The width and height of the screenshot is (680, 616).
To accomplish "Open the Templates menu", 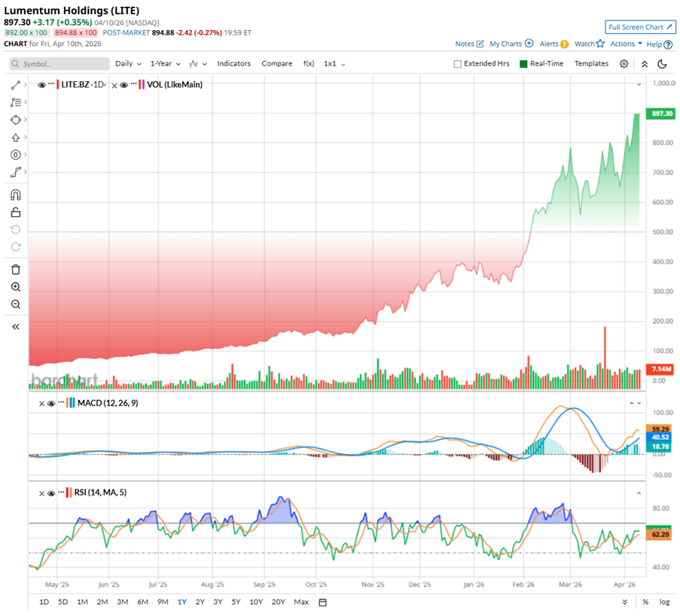I will pyautogui.click(x=592, y=63).
